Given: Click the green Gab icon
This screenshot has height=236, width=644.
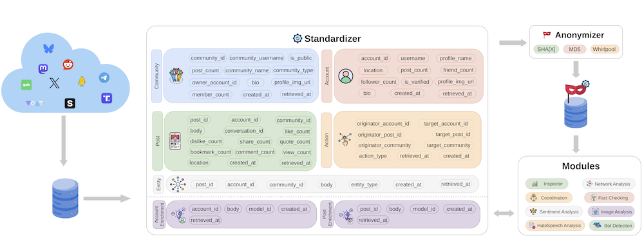Looking at the screenshot, I should click(26, 85).
